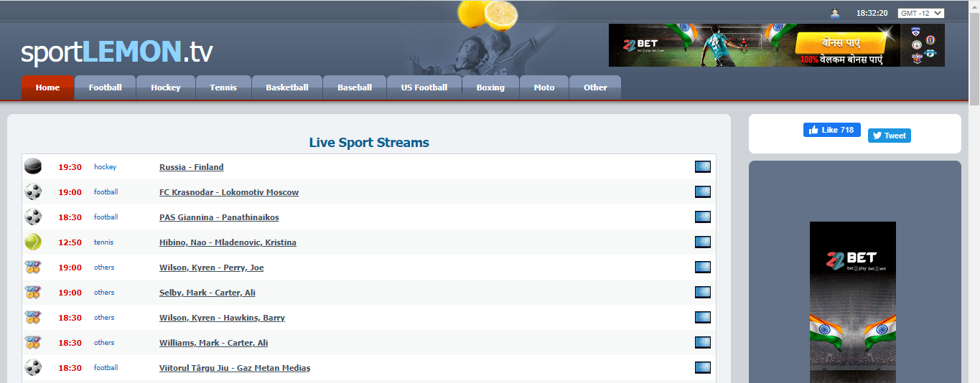Click the football label in the FC Krasnodar row
Image resolution: width=980 pixels, height=383 pixels.
pyautogui.click(x=106, y=192)
